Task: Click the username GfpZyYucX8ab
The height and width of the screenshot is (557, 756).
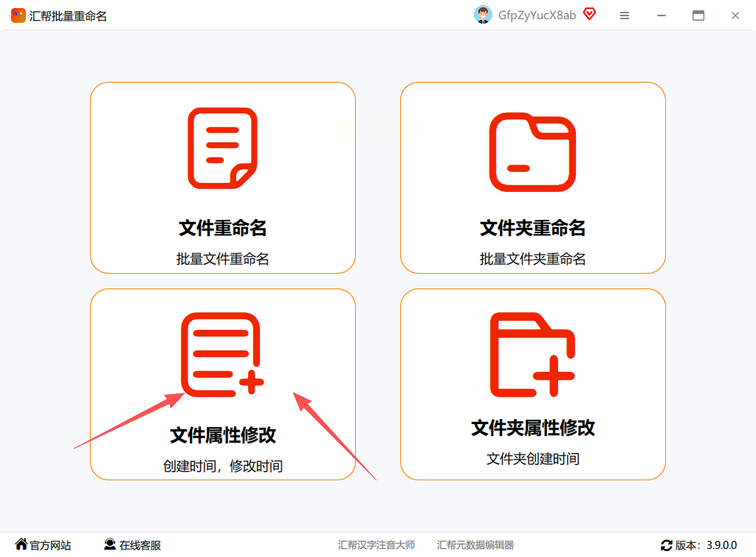Action: (x=537, y=15)
